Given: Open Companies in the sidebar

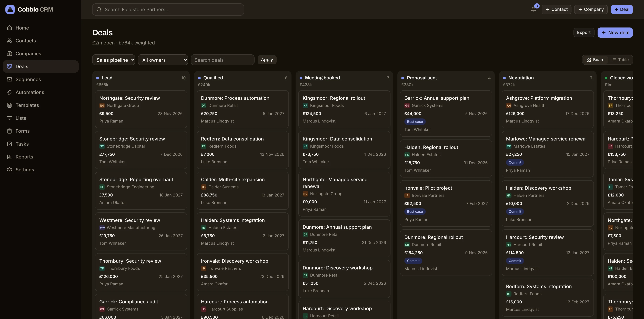Looking at the screenshot, I should tap(41, 54).
